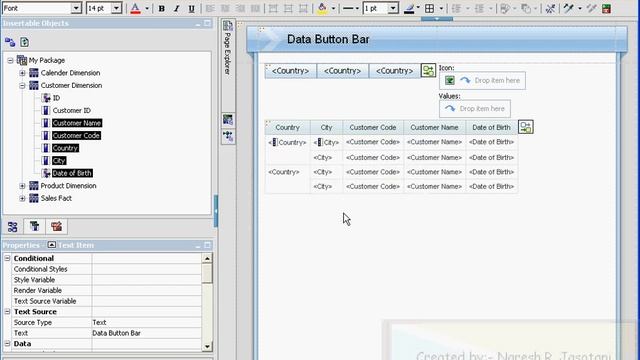
Task: Click the font color A icon
Action: point(136,8)
